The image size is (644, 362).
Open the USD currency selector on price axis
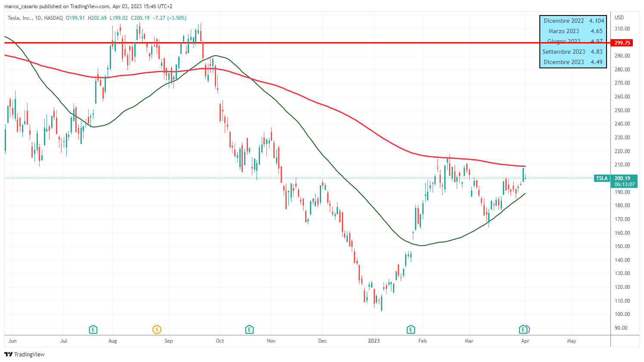[619, 18]
